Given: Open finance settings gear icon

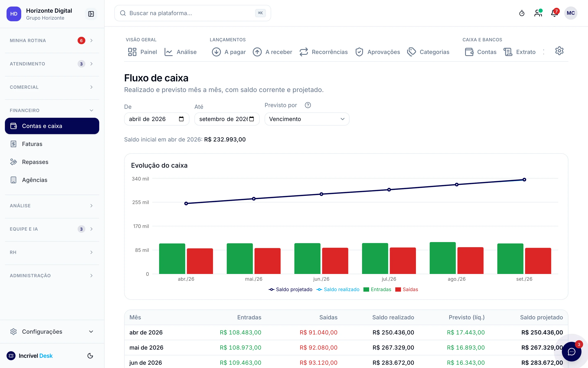Looking at the screenshot, I should coord(559,51).
